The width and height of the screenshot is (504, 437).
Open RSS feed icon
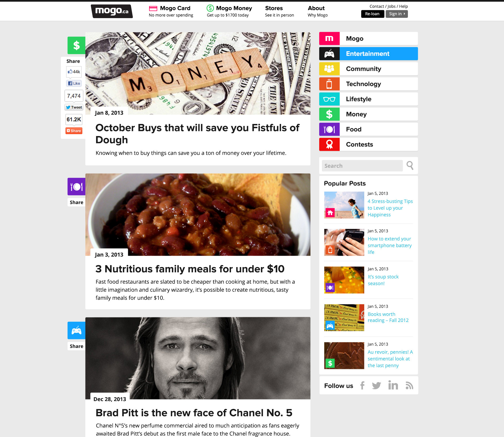[x=409, y=386]
